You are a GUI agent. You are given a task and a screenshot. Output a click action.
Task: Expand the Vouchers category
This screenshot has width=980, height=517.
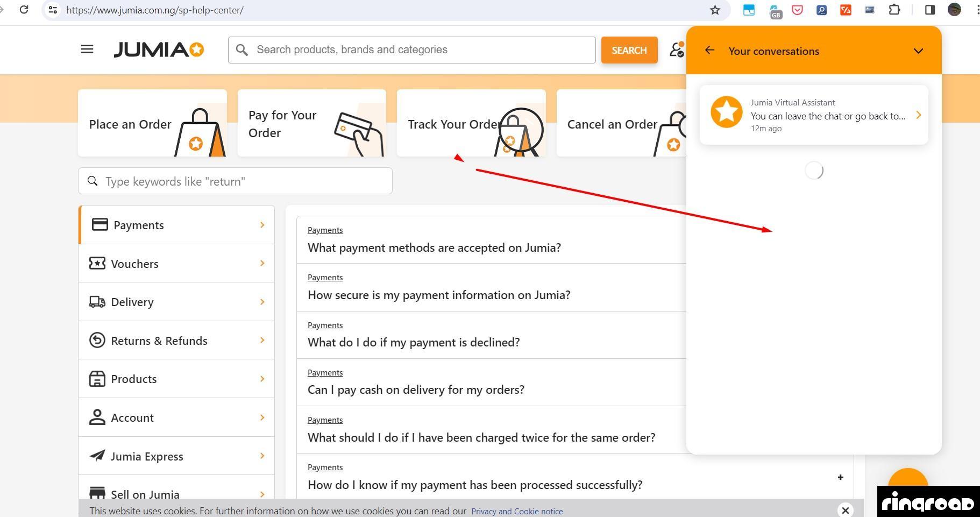(176, 264)
